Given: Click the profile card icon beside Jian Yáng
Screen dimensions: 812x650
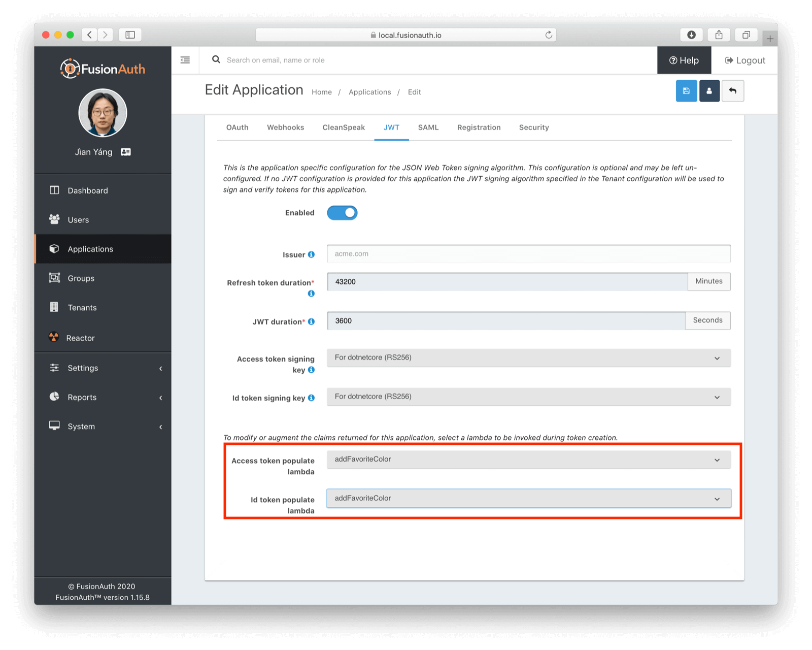Looking at the screenshot, I should click(x=126, y=152).
